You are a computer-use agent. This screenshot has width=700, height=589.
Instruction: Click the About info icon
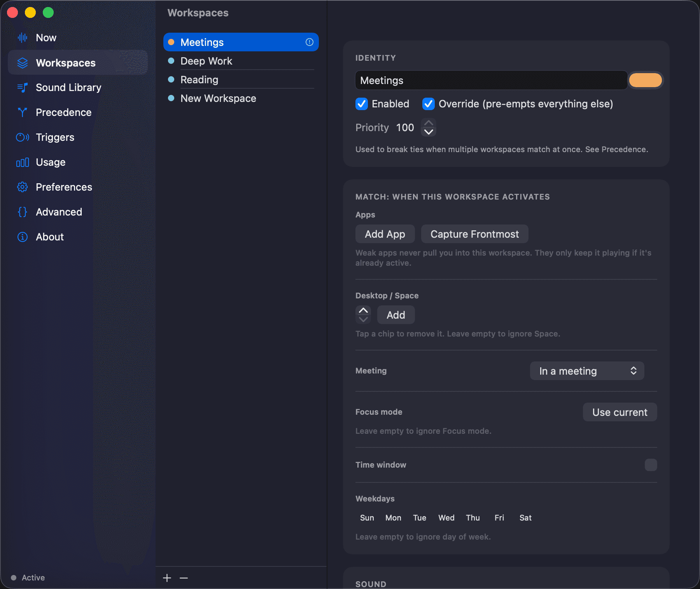(23, 237)
